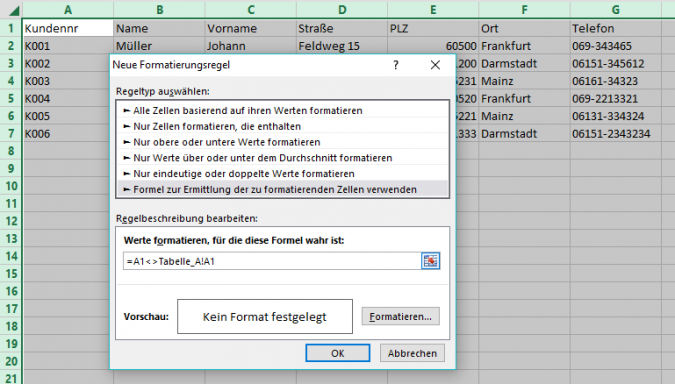Click the Kundennr cell A1

pos(68,28)
